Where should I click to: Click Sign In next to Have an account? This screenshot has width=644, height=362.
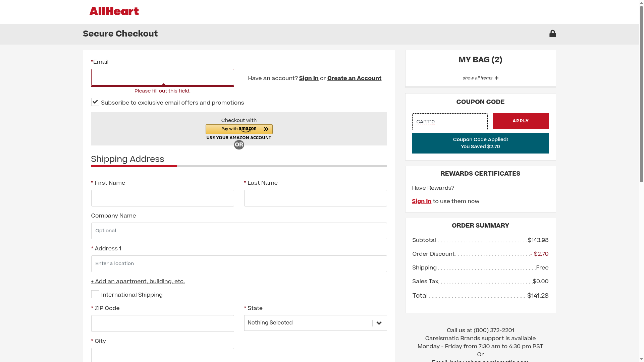[x=309, y=78]
